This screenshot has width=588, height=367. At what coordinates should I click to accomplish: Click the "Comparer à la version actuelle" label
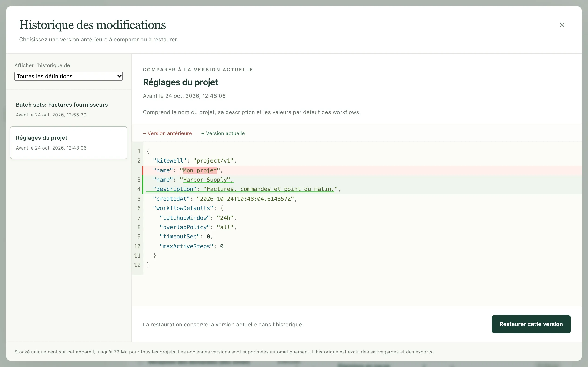click(198, 70)
